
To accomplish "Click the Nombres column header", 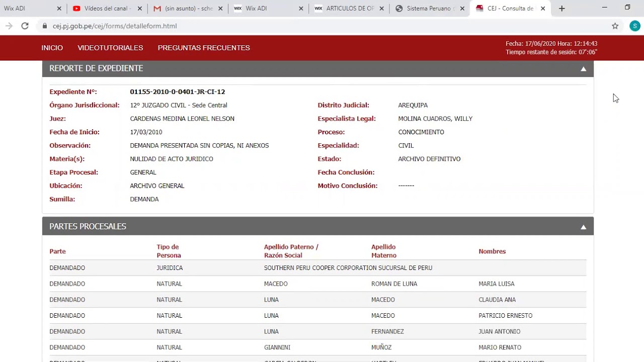I will click(492, 251).
